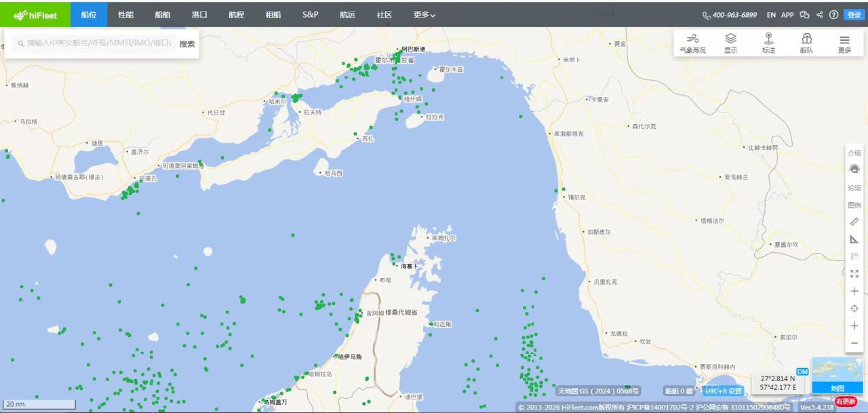Screen dimensions: 868x413
Task: Open the 气象海况 weather tool
Action: 692,43
